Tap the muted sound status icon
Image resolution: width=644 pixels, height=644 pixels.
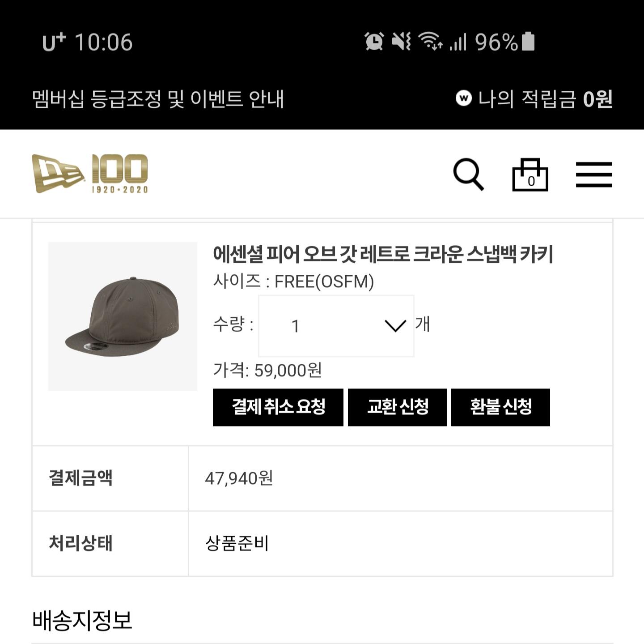(x=401, y=42)
